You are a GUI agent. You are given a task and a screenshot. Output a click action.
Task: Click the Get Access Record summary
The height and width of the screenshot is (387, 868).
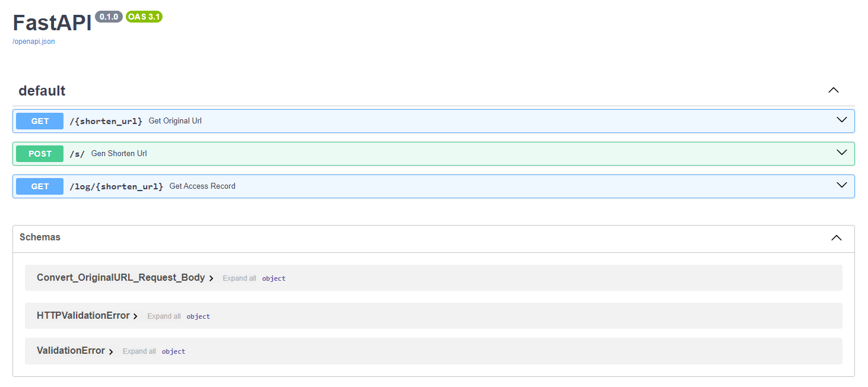[x=202, y=186]
